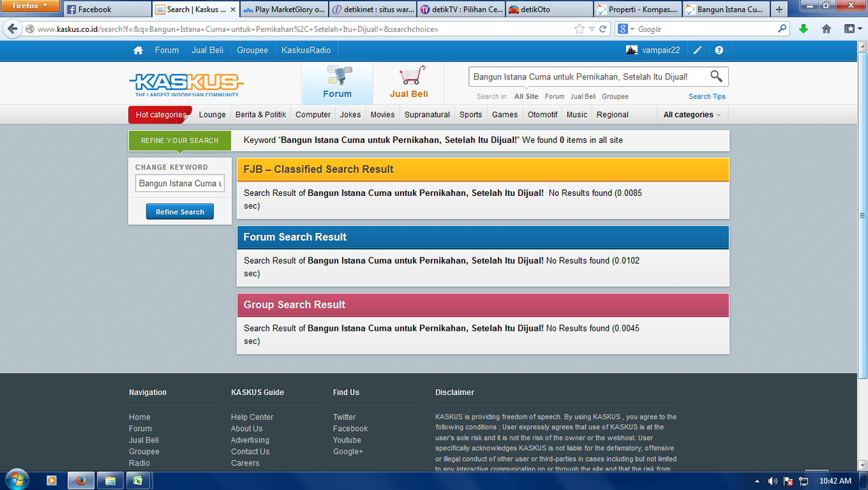This screenshot has width=868, height=490.
Task: Click the Firefox taskbar icon
Action: point(81,481)
